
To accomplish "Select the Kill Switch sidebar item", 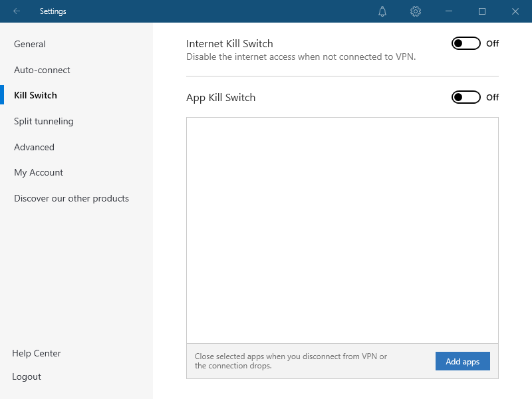I will pos(35,95).
